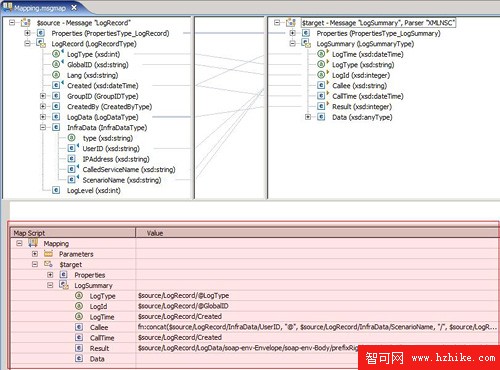Click $target icon in Map Script
This screenshot has width=500, height=370.
48,264
